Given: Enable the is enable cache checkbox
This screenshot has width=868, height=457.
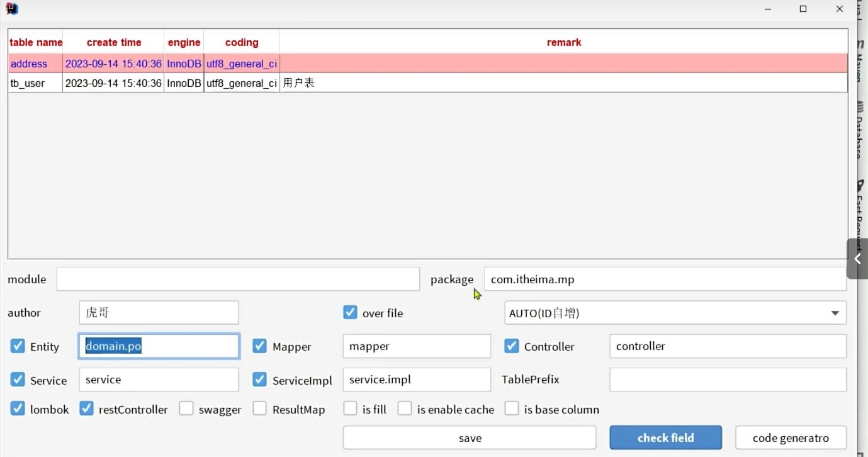Looking at the screenshot, I should tap(405, 409).
